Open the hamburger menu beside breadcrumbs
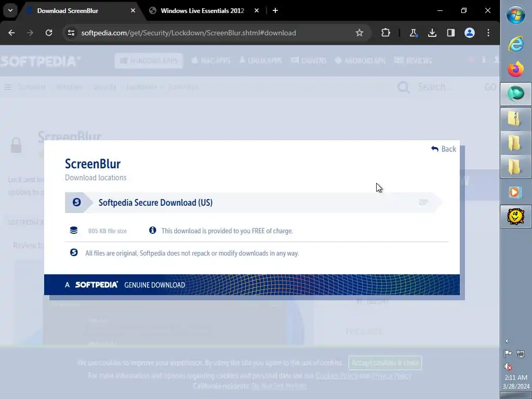This screenshot has width=532, height=399. pyautogui.click(x=8, y=87)
